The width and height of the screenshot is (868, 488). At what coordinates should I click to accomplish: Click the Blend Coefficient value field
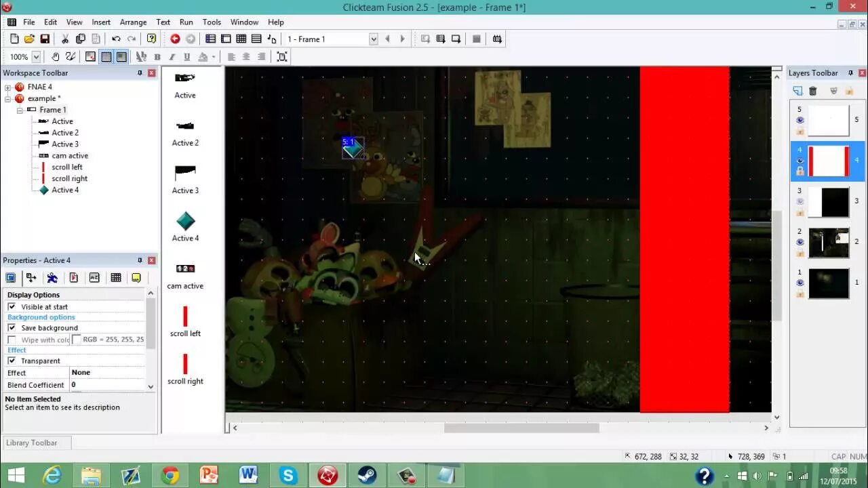click(107, 385)
